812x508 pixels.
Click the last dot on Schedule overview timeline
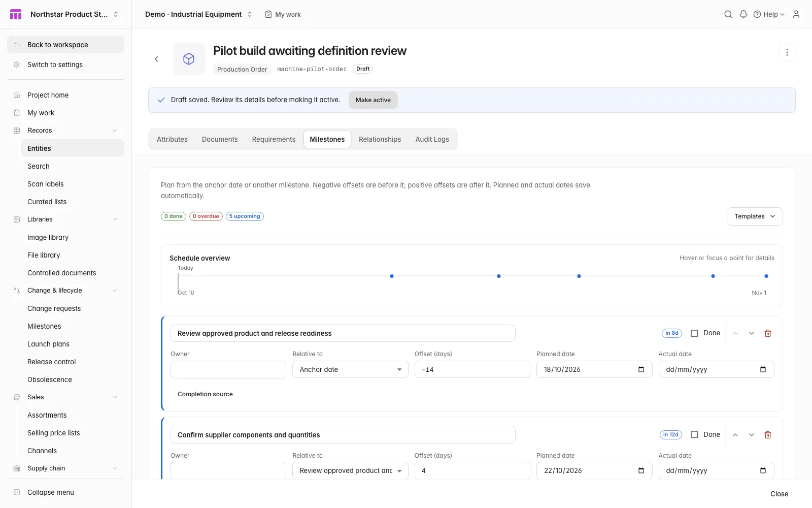click(x=766, y=276)
